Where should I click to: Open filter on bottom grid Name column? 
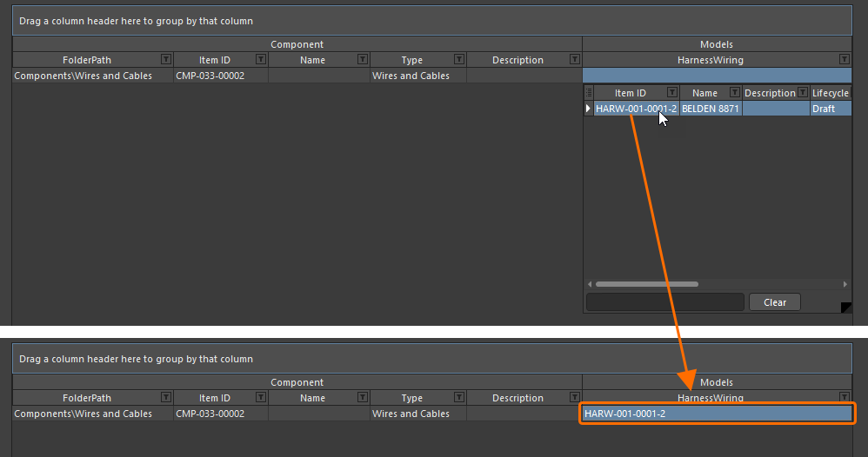(363, 397)
